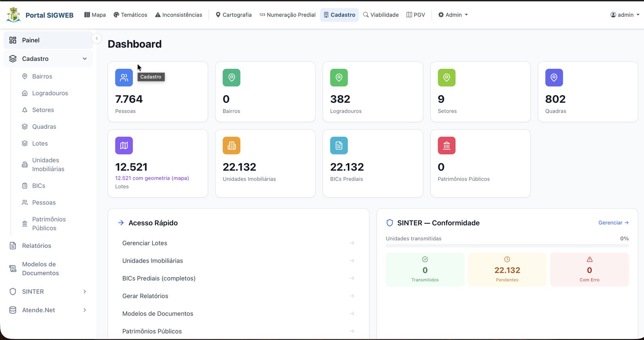Click the green Bairros card pin icon
The image size is (644, 340).
231,78
